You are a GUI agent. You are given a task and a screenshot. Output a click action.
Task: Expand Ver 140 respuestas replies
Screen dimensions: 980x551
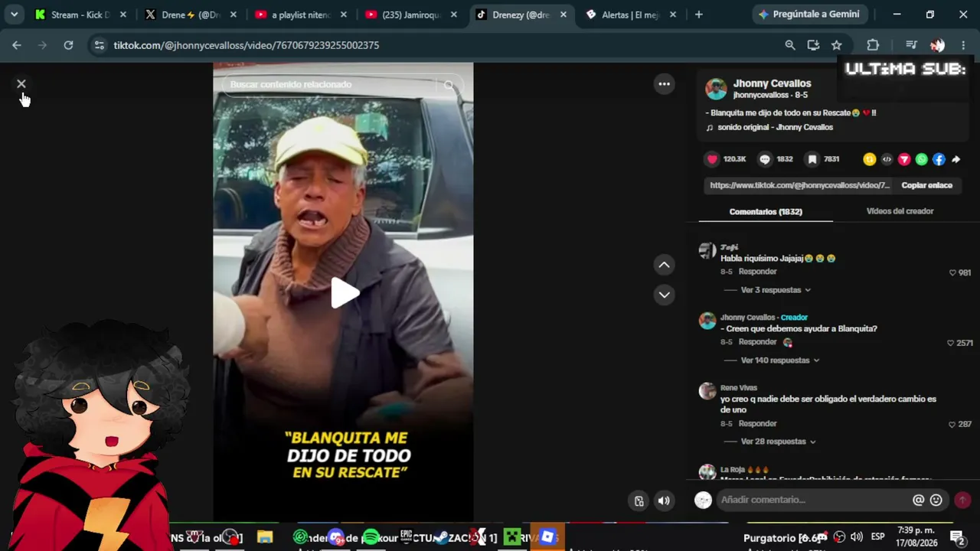780,360
